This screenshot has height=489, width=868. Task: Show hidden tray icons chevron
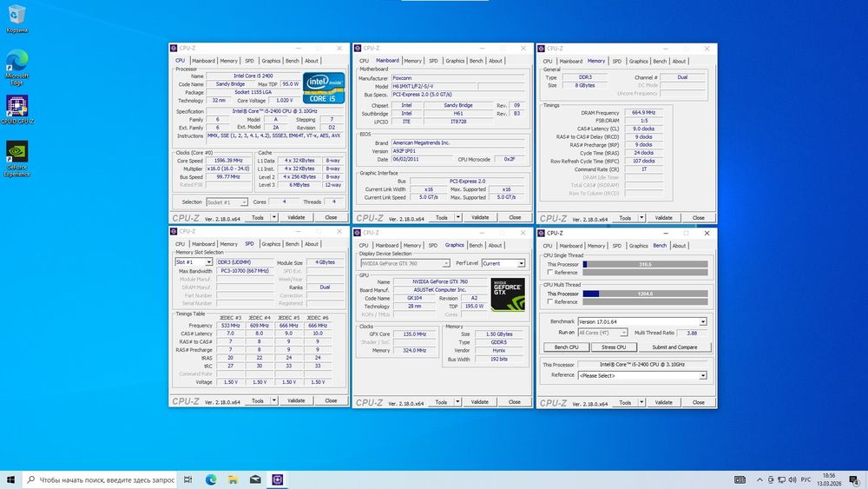(x=759, y=479)
